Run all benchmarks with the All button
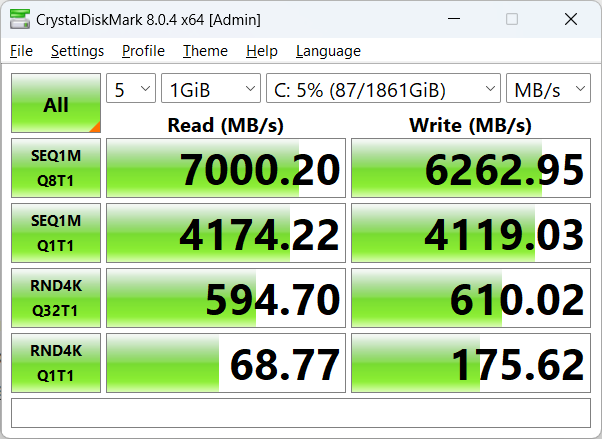602x439 pixels. (x=56, y=103)
